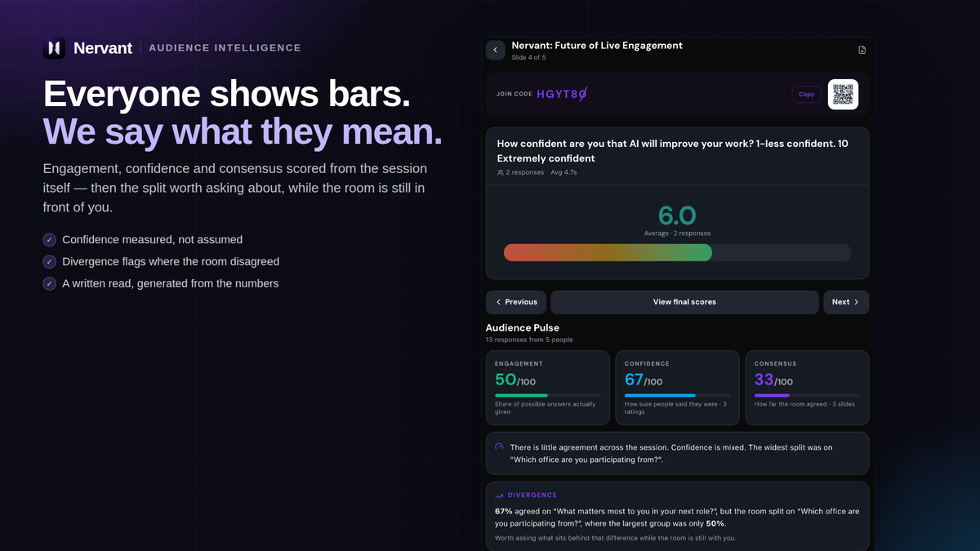The image size is (980, 551).
Task: Click the DIVERGENCE section label
Action: [x=532, y=495]
